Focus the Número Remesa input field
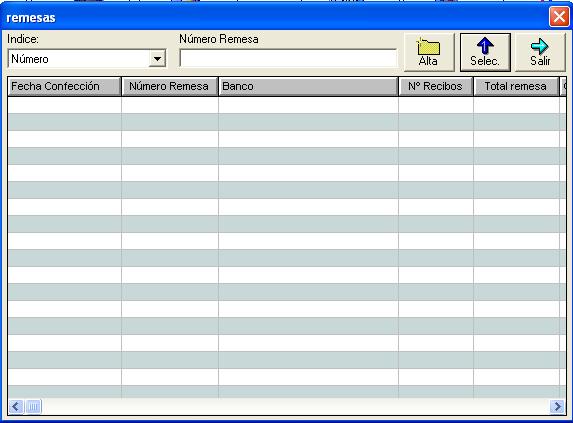Image resolution: width=573 pixels, height=423 pixels. [x=288, y=58]
